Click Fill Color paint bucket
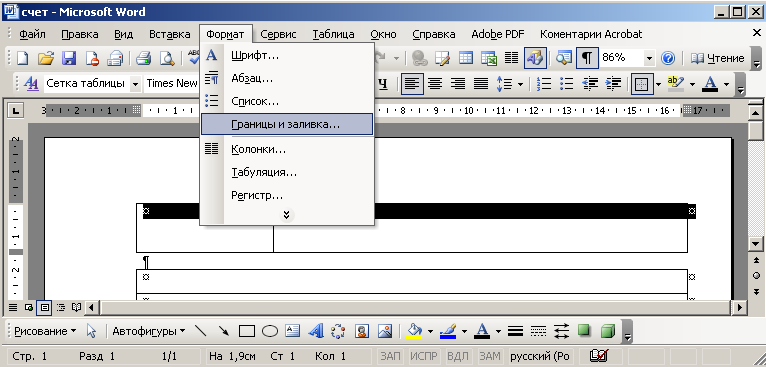 pos(415,331)
